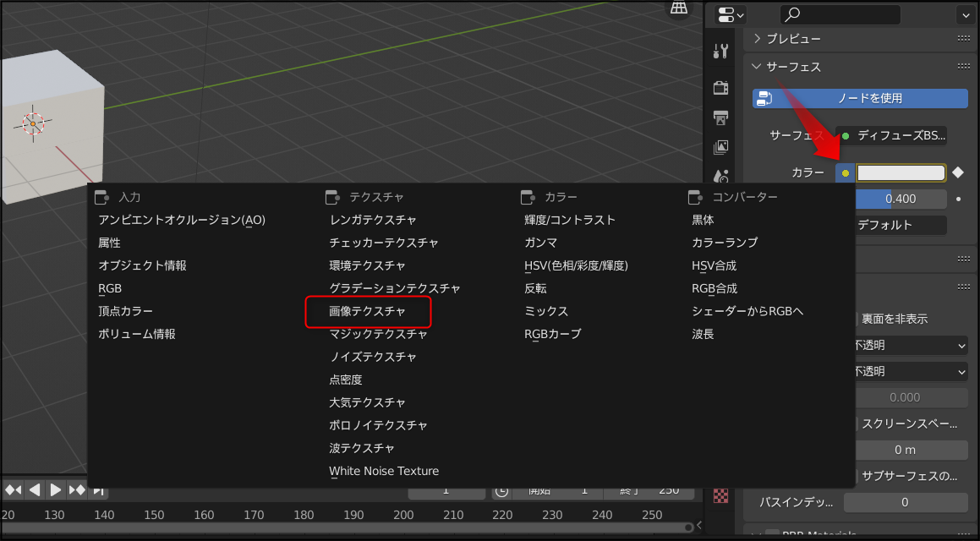This screenshot has height=541, width=980.
Task: Click the checkered texture icon bottom right
Action: click(x=720, y=495)
